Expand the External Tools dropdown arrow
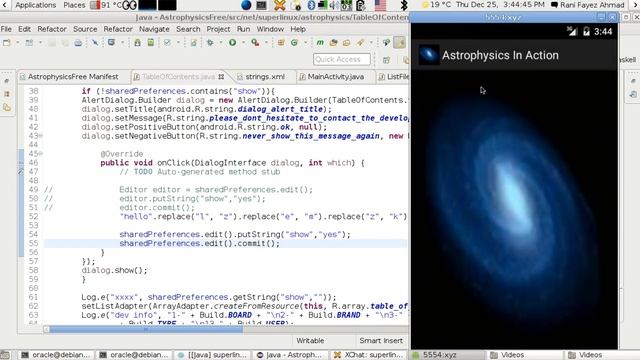640x360 pixels. (x=266, y=42)
